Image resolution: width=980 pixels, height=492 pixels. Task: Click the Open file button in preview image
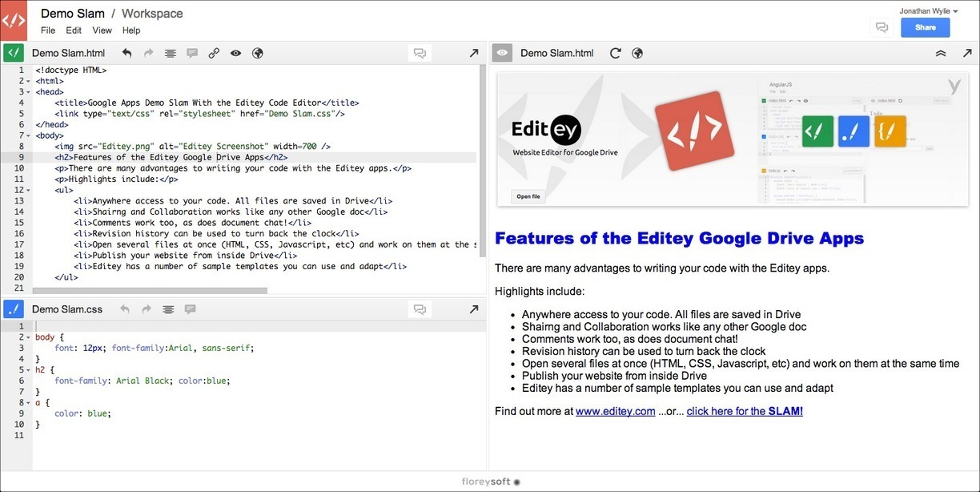click(528, 196)
